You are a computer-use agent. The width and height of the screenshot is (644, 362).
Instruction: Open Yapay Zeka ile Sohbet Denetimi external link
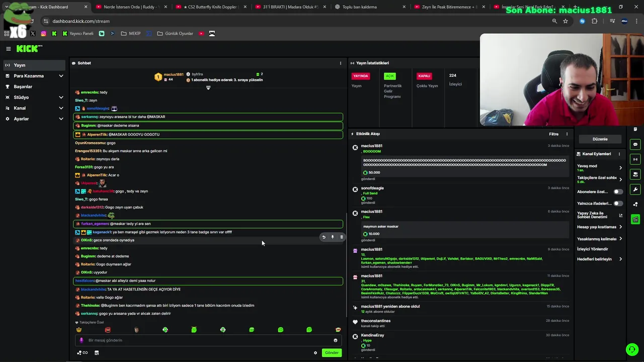pyautogui.click(x=620, y=215)
